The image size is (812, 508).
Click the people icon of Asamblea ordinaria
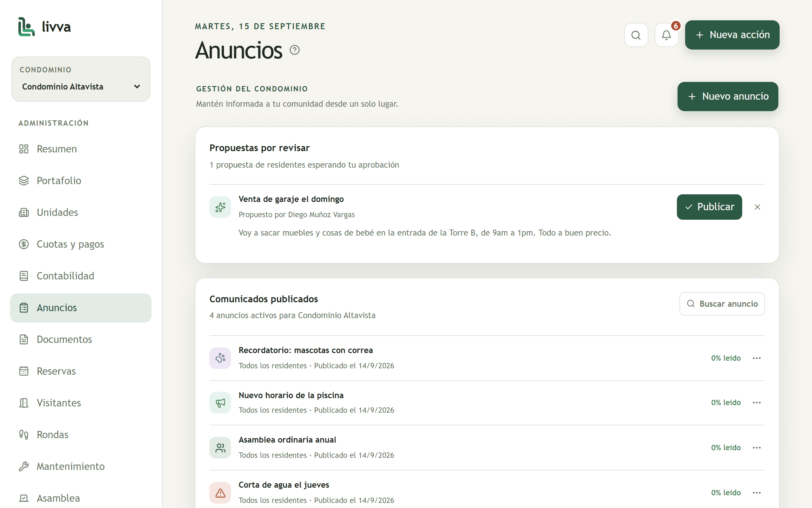pyautogui.click(x=220, y=448)
